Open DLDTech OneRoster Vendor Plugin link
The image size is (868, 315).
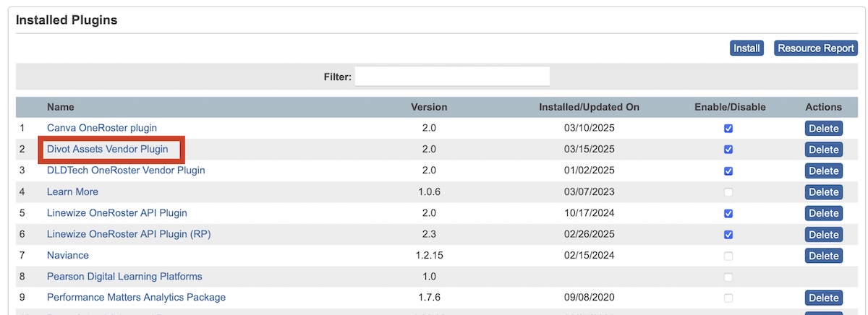126,171
